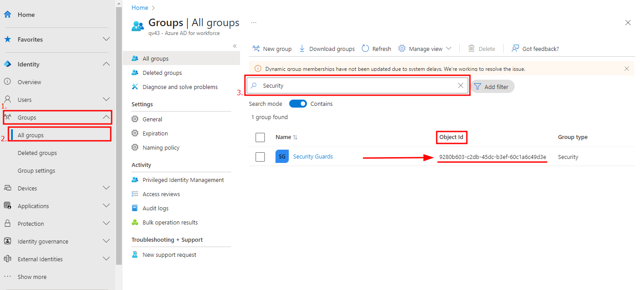Expand the Users chevron
This screenshot has width=644, height=290.
coord(106,100)
